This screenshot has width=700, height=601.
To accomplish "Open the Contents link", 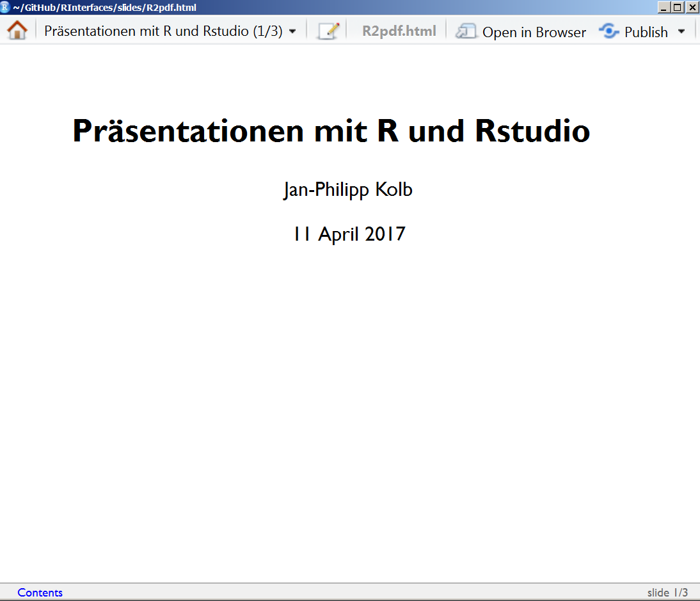I will 40,593.
